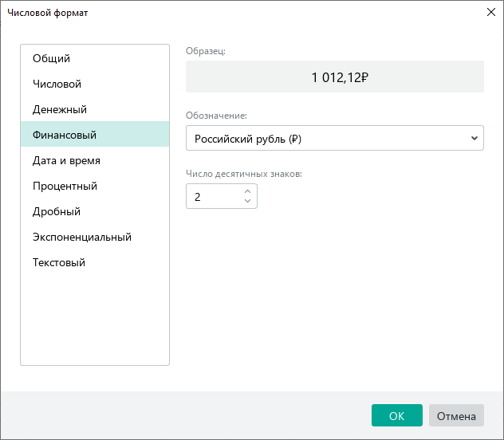This screenshot has height=440, width=504.
Task: Click the chevron arrow of the currency combo box
Action: 474,138
